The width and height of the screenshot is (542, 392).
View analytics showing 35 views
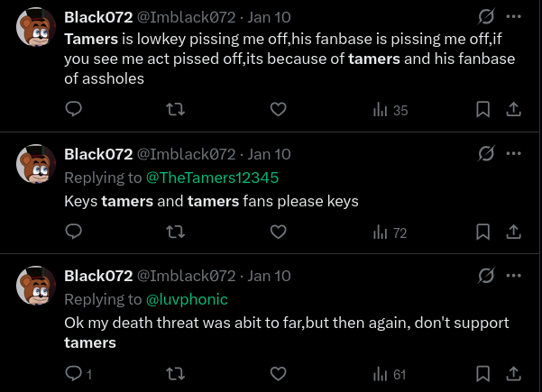[390, 110]
